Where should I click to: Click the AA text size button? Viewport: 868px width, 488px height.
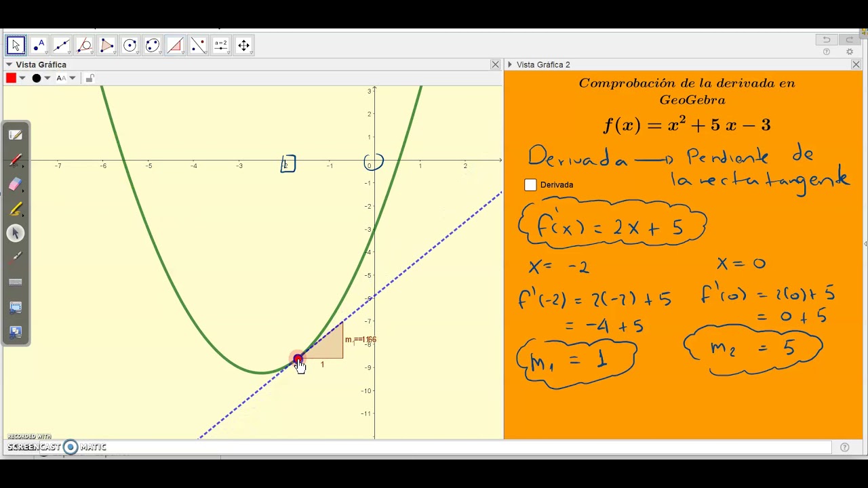(61, 78)
